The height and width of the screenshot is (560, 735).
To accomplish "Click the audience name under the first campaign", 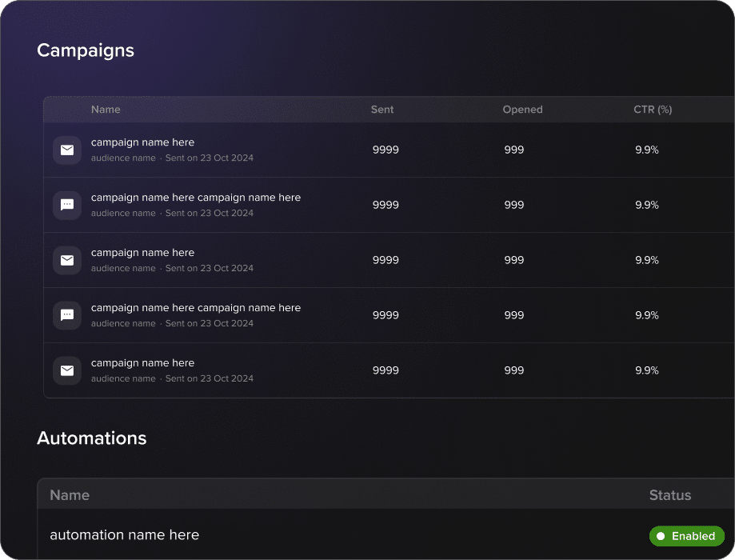I will click(x=123, y=158).
